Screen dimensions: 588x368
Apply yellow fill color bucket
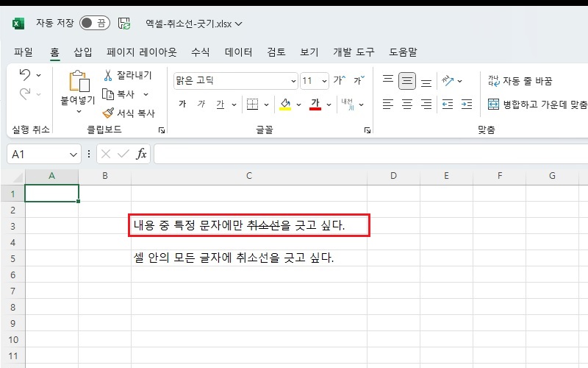pyautogui.click(x=285, y=105)
